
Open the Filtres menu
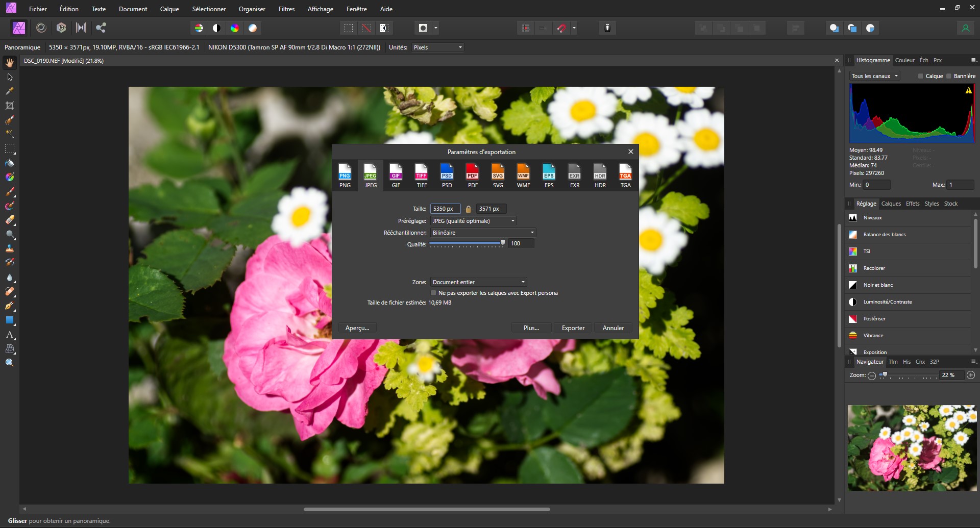click(286, 9)
